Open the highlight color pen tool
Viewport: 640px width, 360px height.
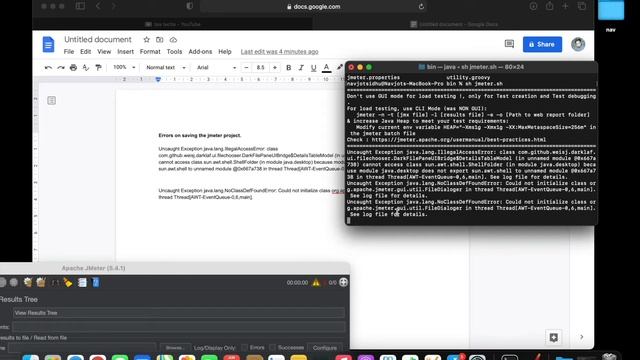click(339, 67)
